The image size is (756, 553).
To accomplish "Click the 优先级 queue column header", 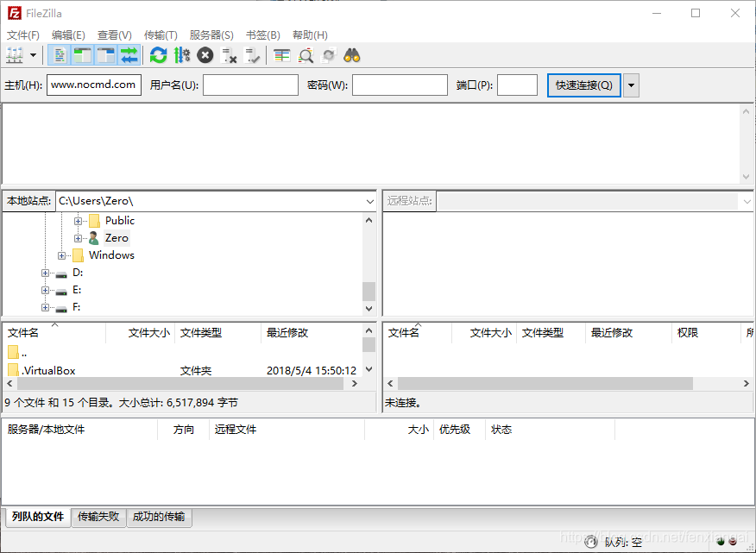I will coord(459,430).
